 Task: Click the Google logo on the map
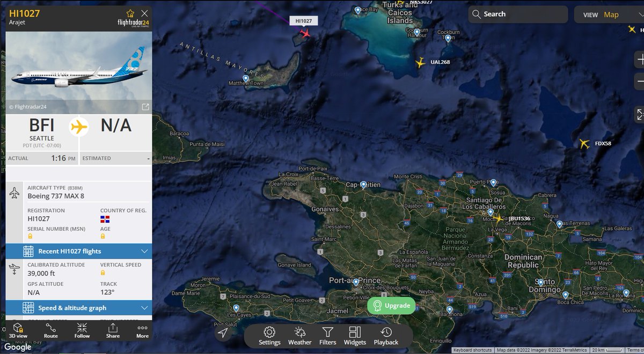[18, 347]
